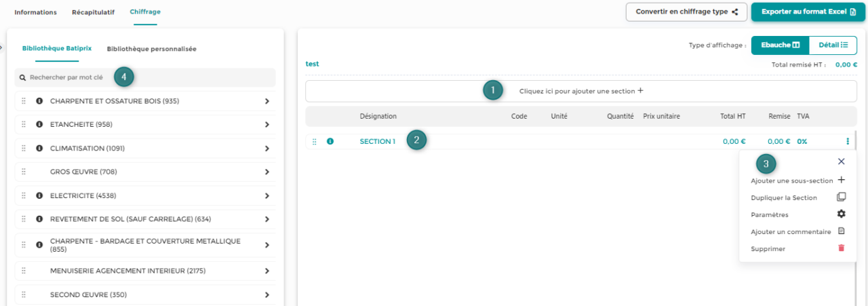Open the Récapitulatif tab

pyautogui.click(x=93, y=12)
